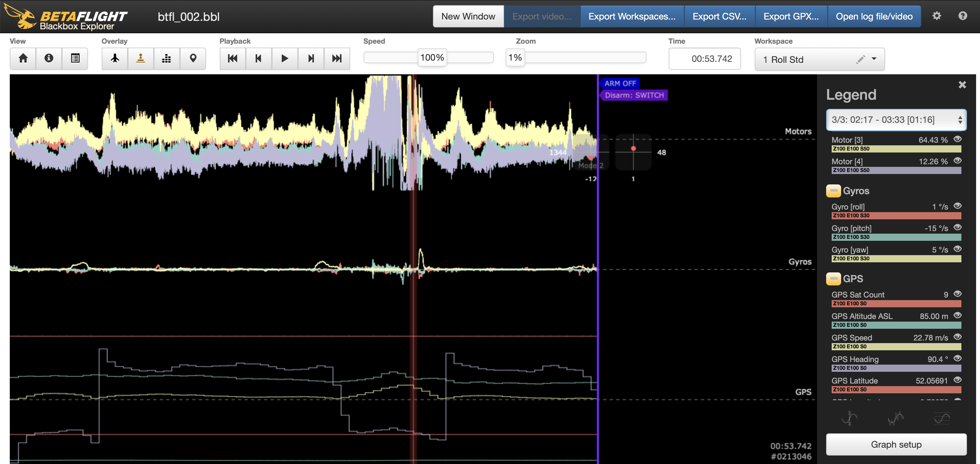The height and width of the screenshot is (464, 980).
Task: Click Export Workspaces in header
Action: [631, 16]
